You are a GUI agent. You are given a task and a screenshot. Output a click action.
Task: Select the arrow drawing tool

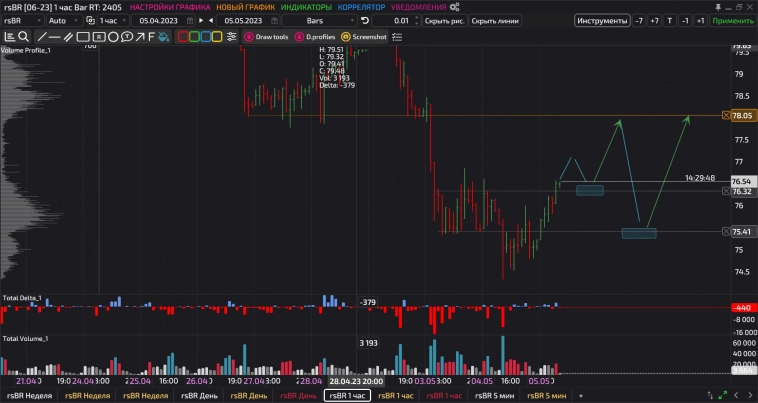(x=140, y=37)
